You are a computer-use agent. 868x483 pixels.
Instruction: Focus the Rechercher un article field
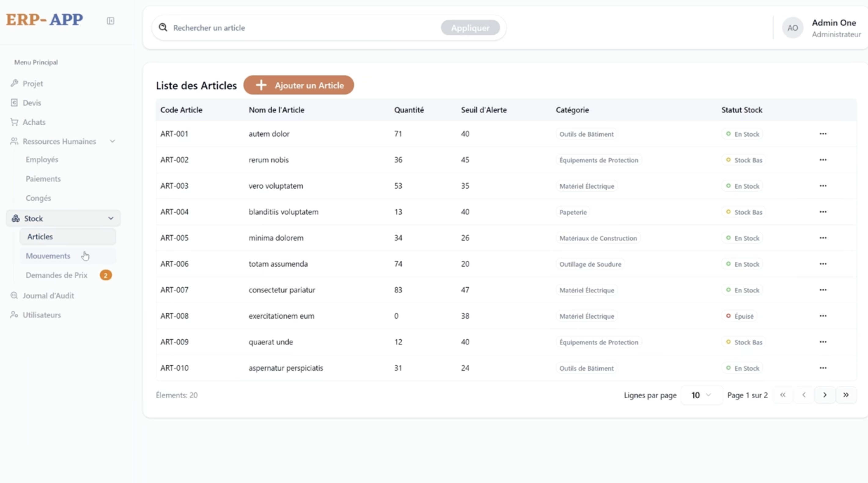(303, 28)
